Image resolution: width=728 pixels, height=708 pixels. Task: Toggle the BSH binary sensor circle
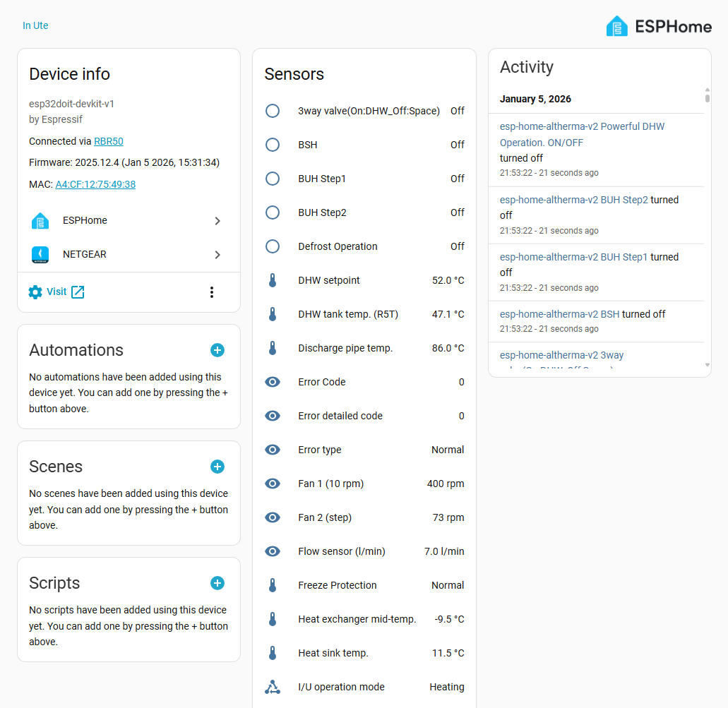point(273,145)
